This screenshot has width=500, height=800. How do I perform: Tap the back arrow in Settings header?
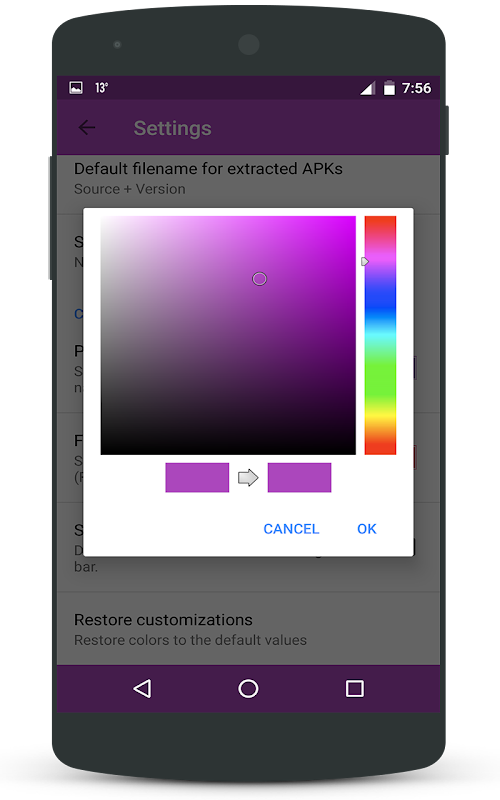(87, 128)
